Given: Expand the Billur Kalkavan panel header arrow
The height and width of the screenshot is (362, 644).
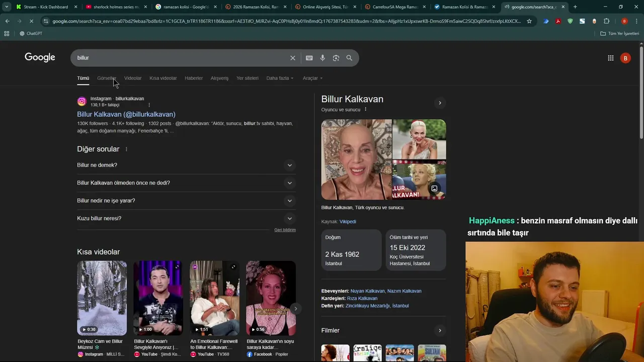Looking at the screenshot, I should 440,103.
